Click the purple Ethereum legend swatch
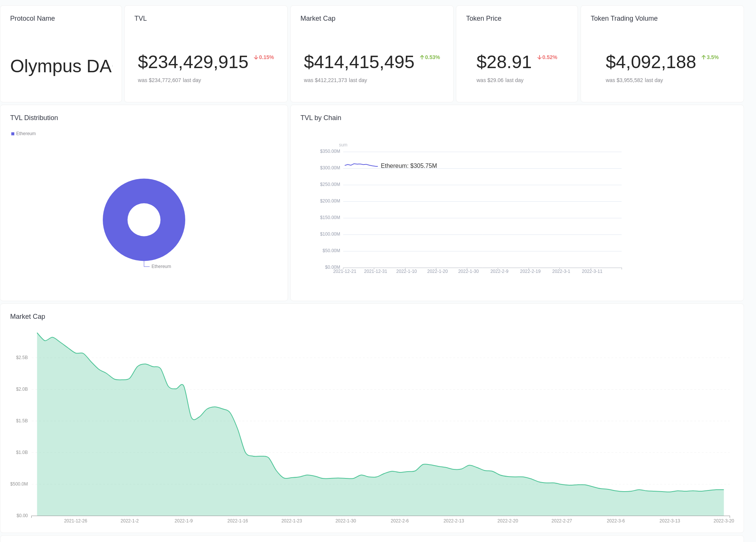The image size is (756, 542). click(12, 134)
